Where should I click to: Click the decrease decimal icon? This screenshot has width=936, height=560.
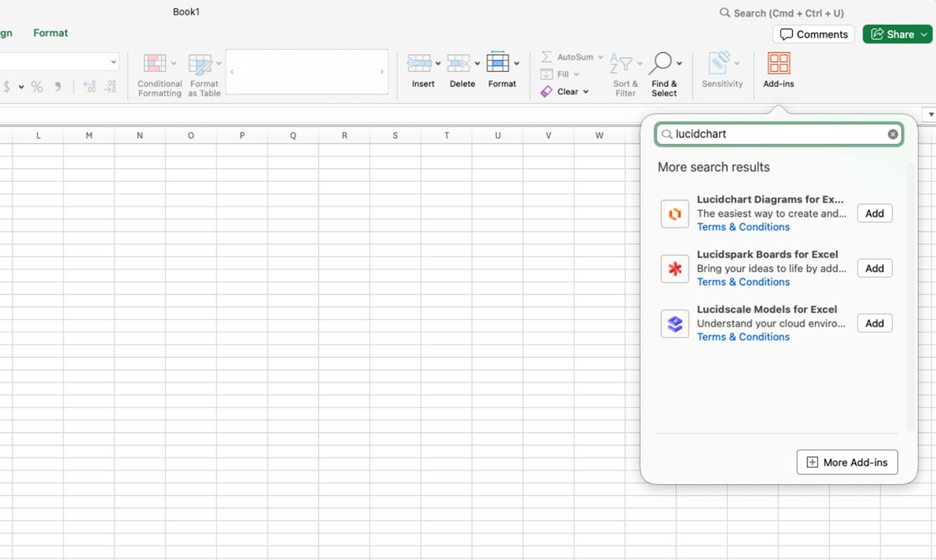pos(110,87)
